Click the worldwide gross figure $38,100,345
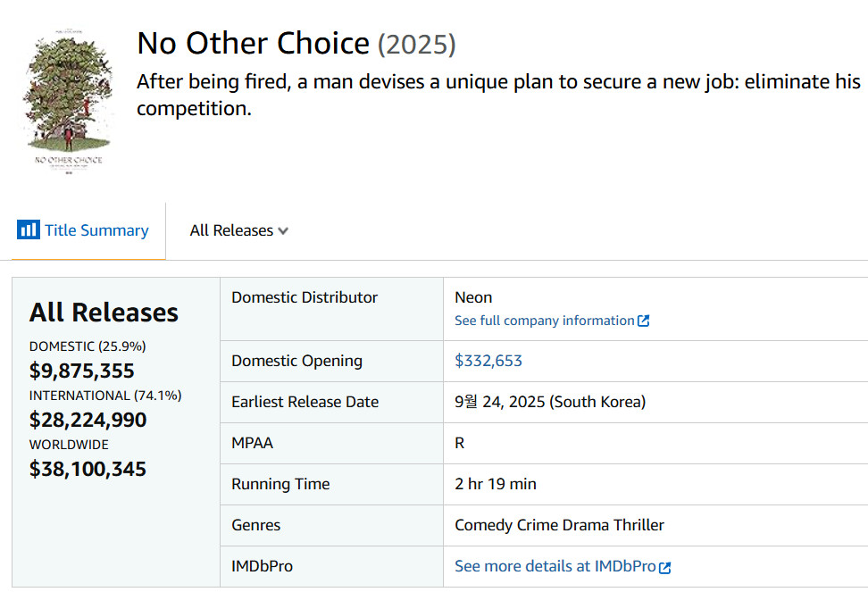Screen dimensions: 868x592 pos(88,469)
